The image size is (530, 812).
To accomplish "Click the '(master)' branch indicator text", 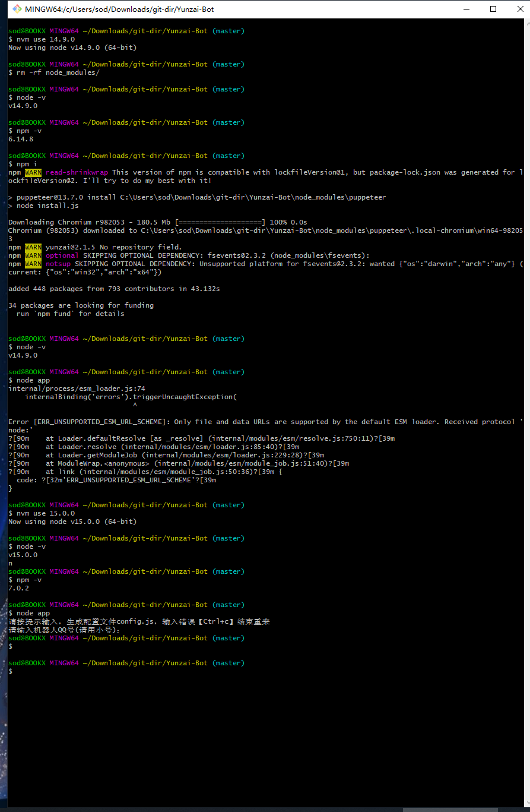I will coord(228,30).
